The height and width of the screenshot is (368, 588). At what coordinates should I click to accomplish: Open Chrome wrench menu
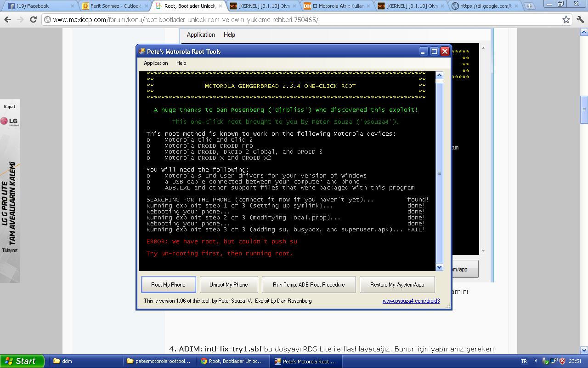pos(580,20)
